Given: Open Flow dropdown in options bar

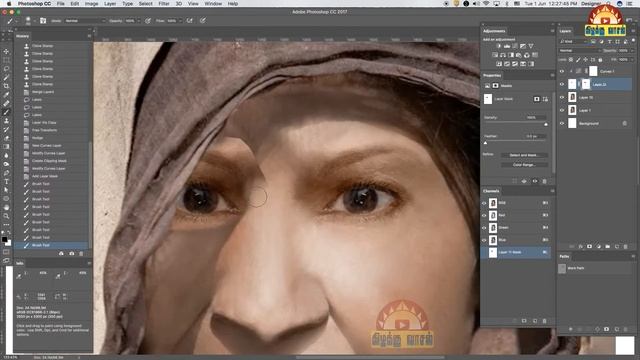Looking at the screenshot, I should pos(180,20).
